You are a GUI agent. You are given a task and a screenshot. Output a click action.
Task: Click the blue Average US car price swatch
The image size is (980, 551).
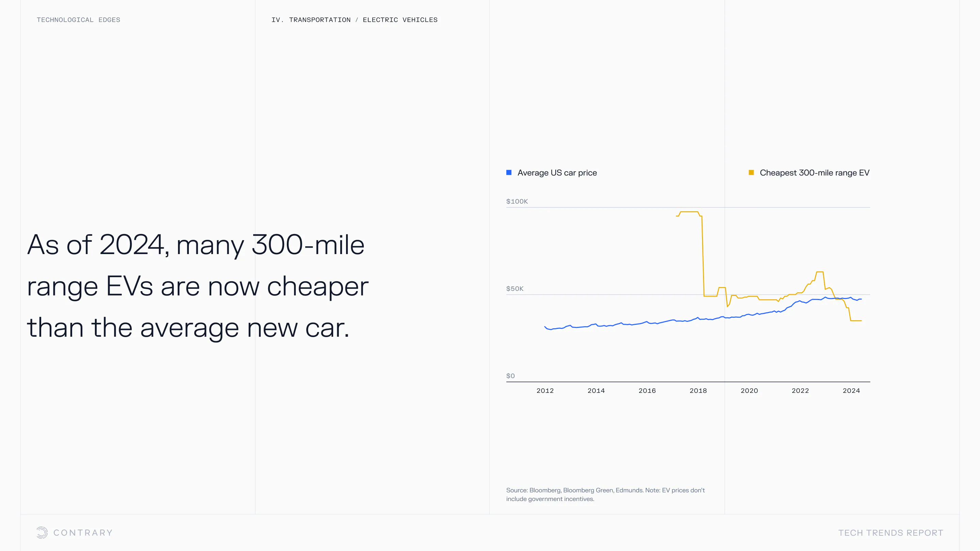tap(509, 173)
